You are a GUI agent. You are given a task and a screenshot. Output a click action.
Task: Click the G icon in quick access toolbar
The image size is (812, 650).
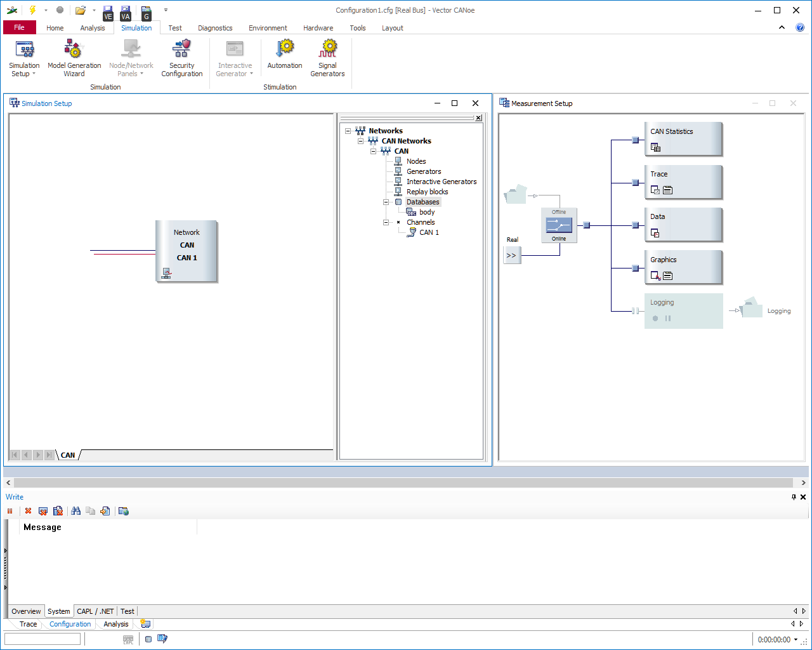pyautogui.click(x=146, y=12)
